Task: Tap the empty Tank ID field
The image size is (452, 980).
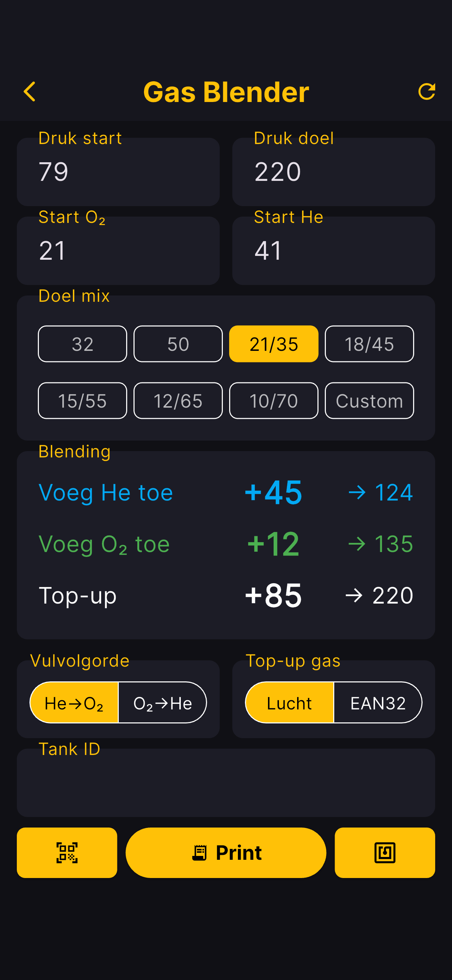Action: [x=226, y=783]
